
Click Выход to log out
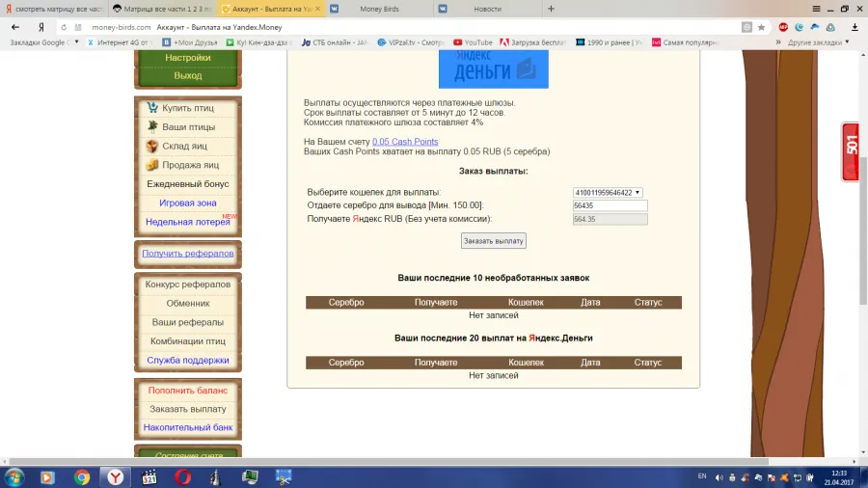(188, 76)
